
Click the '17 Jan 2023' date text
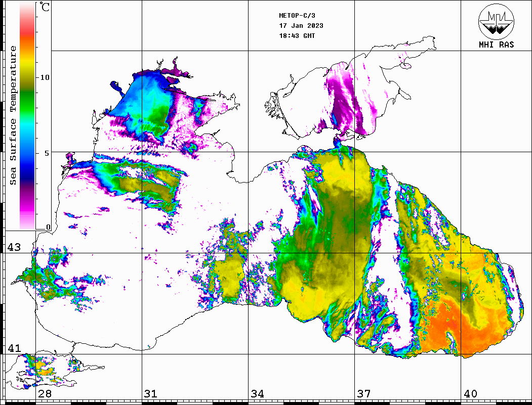coord(301,26)
